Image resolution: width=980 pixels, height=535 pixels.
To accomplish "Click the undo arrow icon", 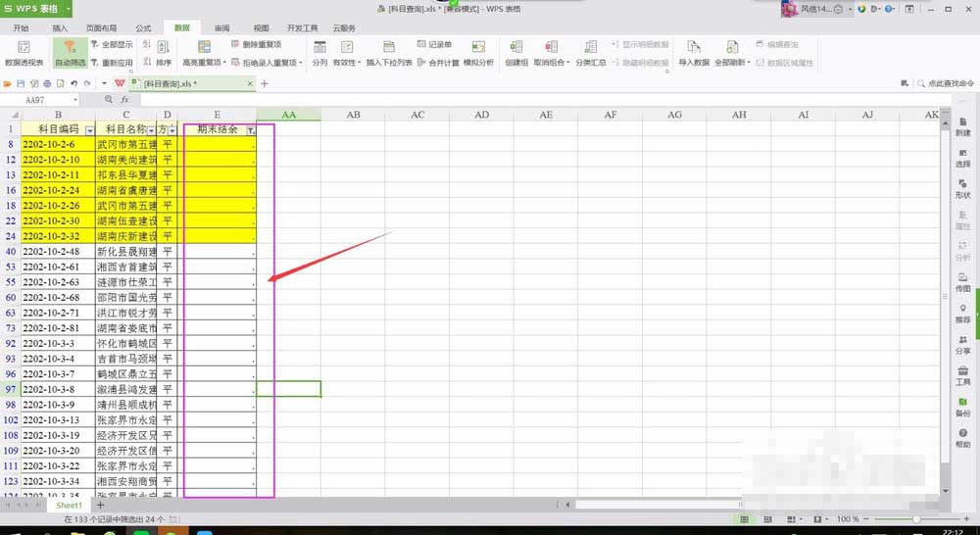I will pyautogui.click(x=73, y=83).
